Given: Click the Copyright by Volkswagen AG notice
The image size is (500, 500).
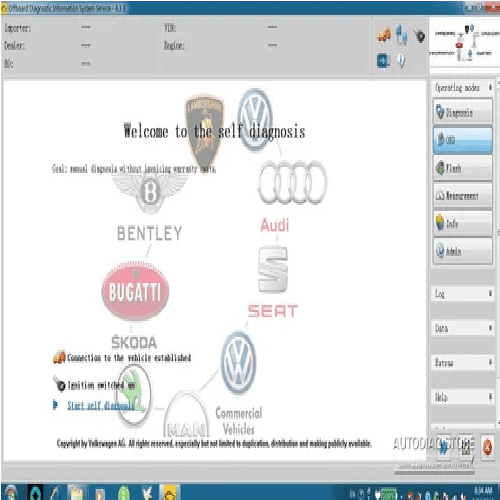Looking at the screenshot, I should [214, 444].
